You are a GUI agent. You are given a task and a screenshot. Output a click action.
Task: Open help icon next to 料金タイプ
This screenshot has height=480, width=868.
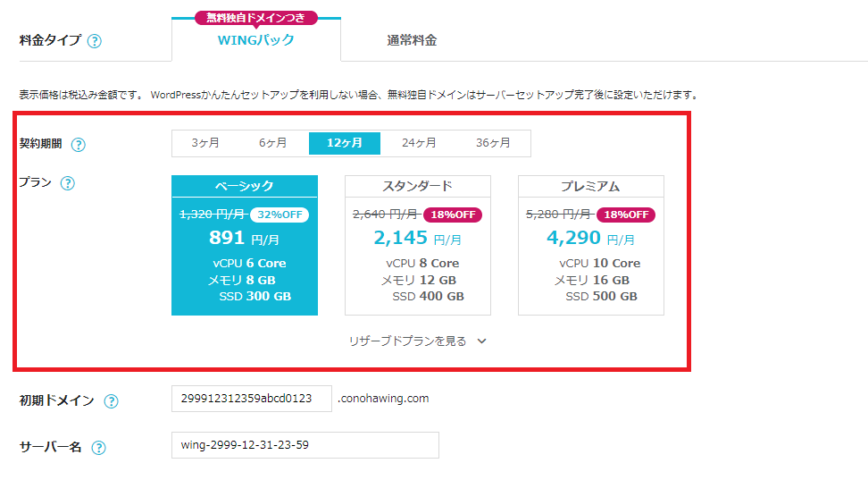pyautogui.click(x=95, y=41)
